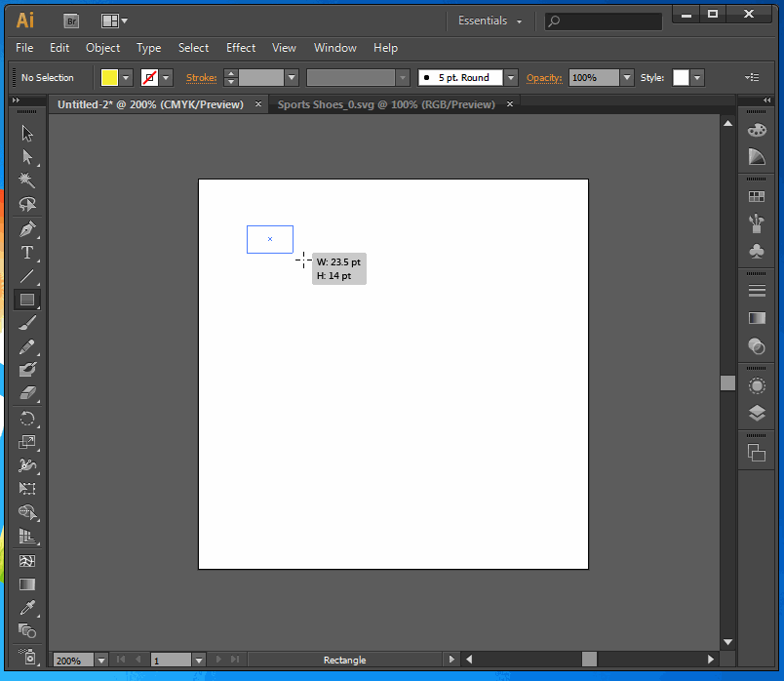
Task: Open the 5 pt. Round brush dropdown
Action: pos(511,78)
